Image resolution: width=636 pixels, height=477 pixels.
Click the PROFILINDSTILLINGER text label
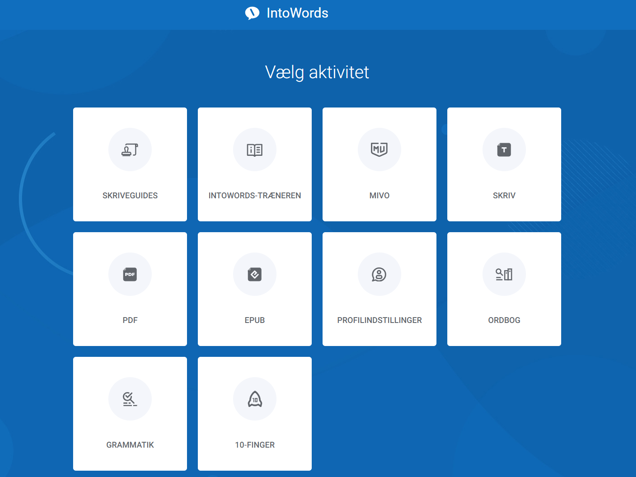coord(379,321)
